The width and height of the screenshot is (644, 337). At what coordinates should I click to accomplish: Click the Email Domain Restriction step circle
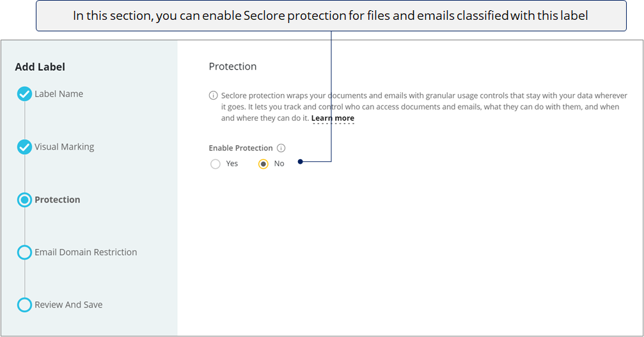click(x=25, y=253)
